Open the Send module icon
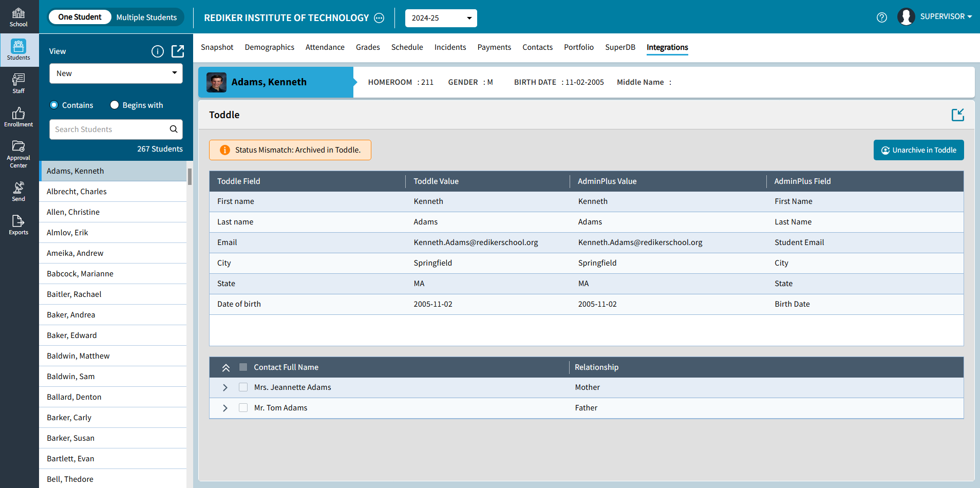This screenshot has width=980, height=488. (x=18, y=192)
